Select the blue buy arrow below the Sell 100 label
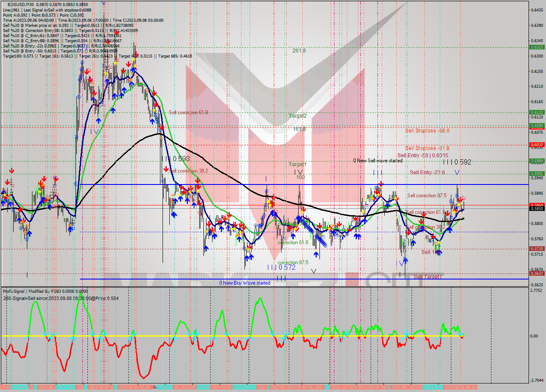Screen dimensions: 546x392 (x=439, y=252)
